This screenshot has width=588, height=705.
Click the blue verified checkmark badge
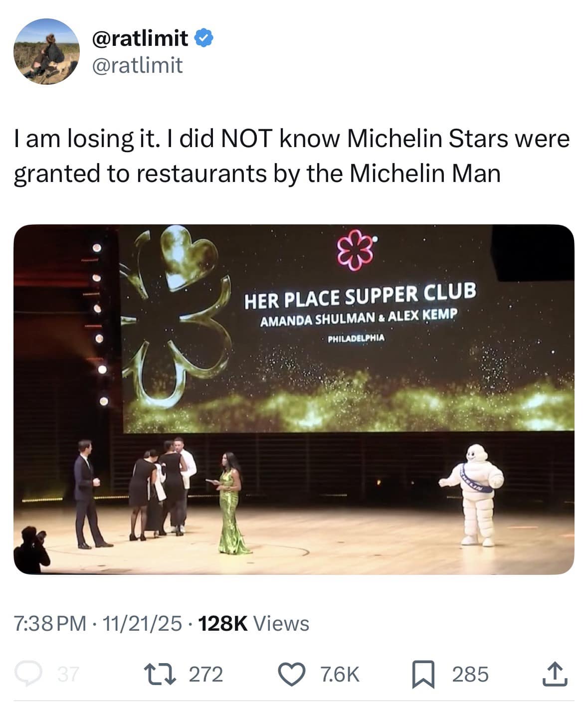pyautogui.click(x=203, y=38)
